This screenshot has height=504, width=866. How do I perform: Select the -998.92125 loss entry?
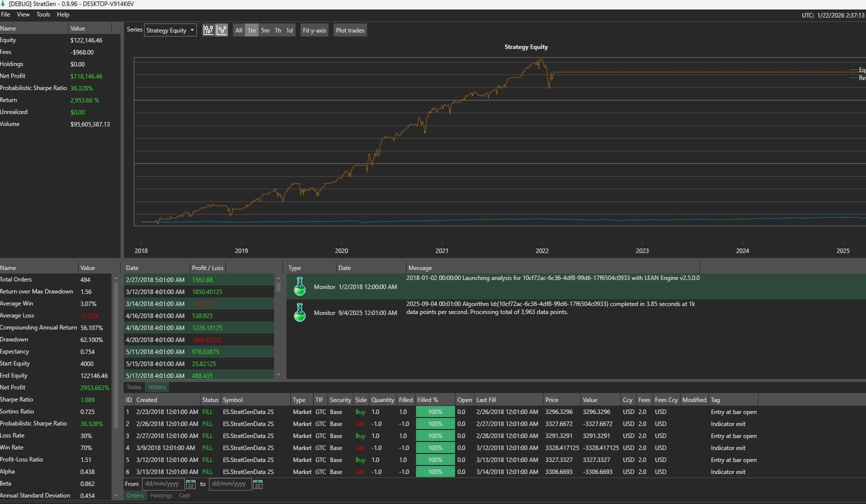[x=206, y=340]
